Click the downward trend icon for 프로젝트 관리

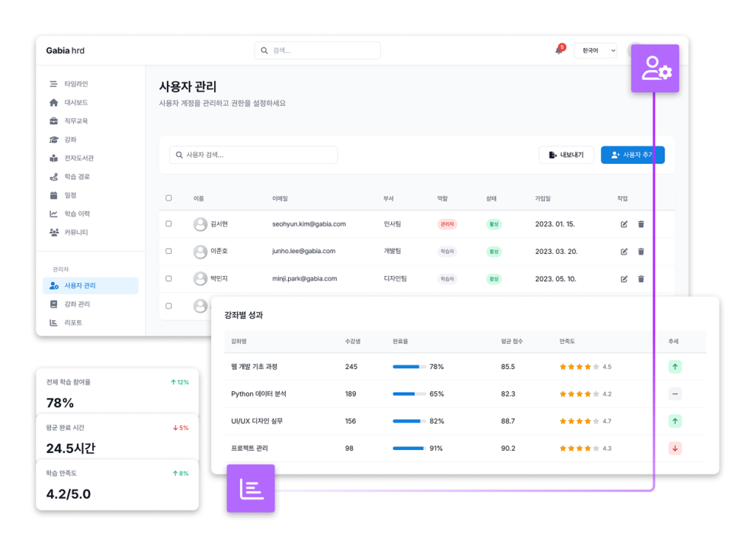675,448
